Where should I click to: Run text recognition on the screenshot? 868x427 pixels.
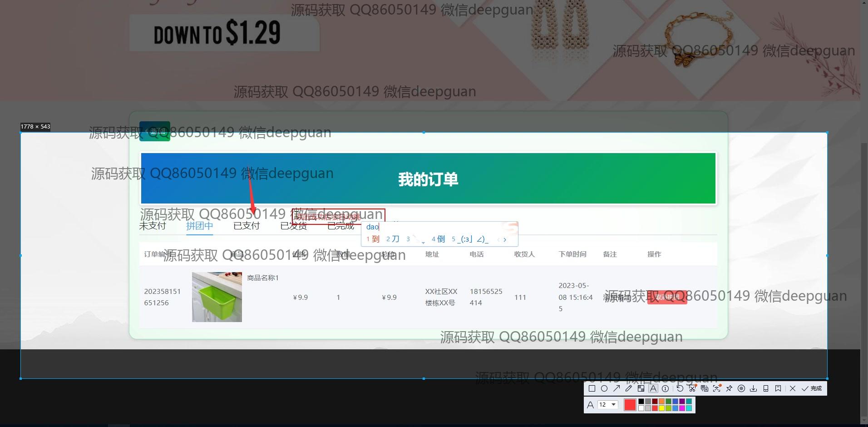(717, 388)
